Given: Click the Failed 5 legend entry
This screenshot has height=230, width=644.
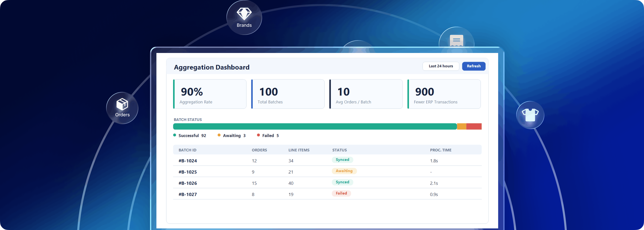Looking at the screenshot, I should tap(268, 135).
